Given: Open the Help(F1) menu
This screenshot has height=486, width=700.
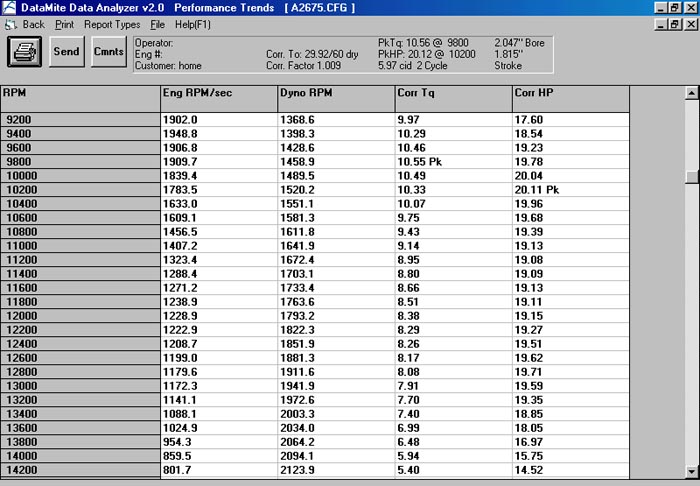Looking at the screenshot, I should click(192, 25).
